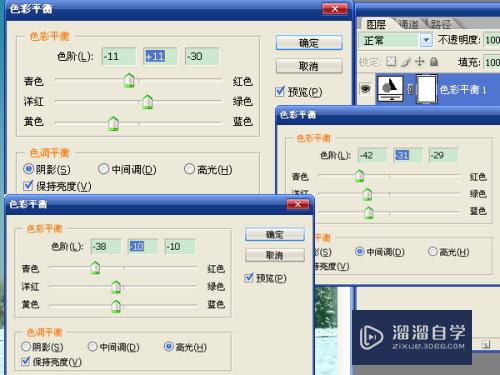The image size is (500, 375).
Task: Click cyan-red slider handle in -42 dialog
Action: (x=359, y=176)
